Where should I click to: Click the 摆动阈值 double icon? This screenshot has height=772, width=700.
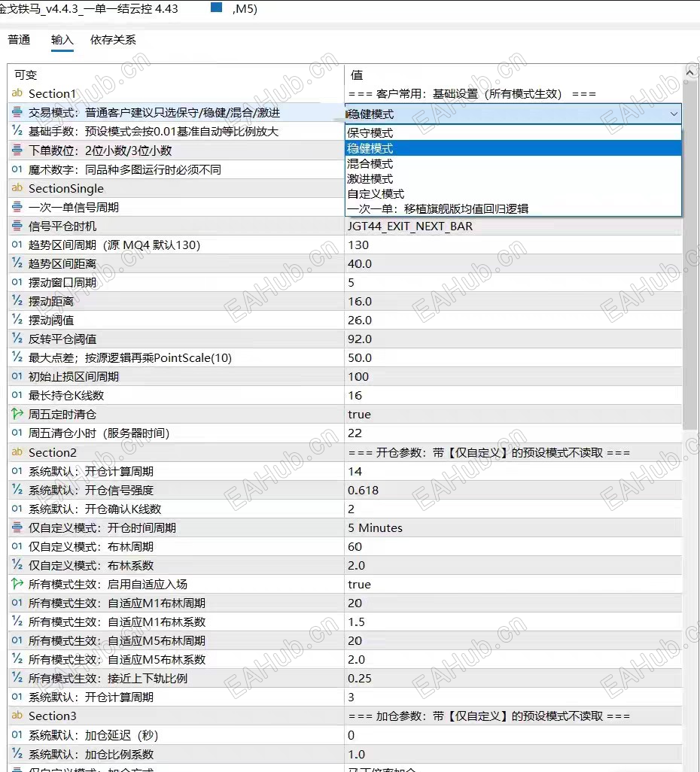coord(17,320)
